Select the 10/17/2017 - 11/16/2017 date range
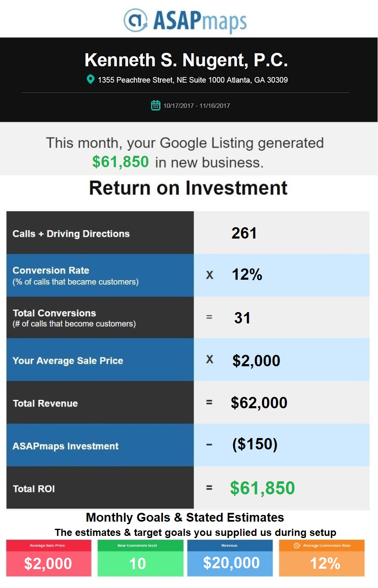This screenshot has height=588, width=378. tap(197, 106)
